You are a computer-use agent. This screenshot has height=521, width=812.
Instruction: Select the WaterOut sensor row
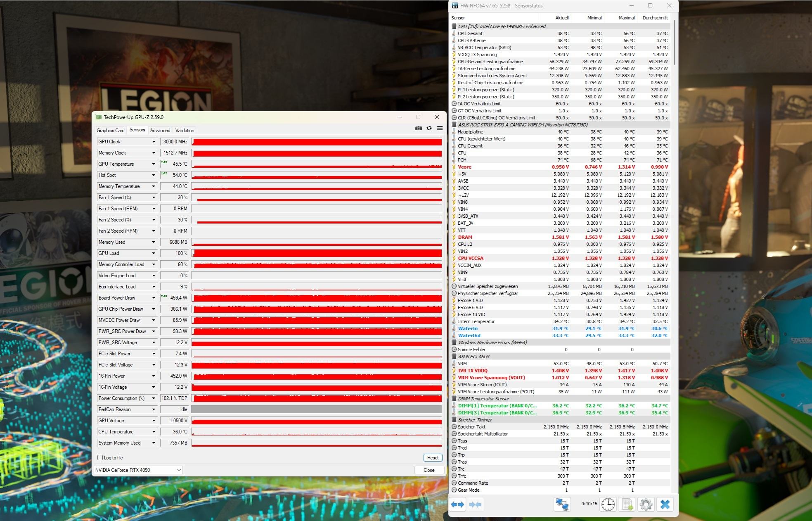coord(561,335)
